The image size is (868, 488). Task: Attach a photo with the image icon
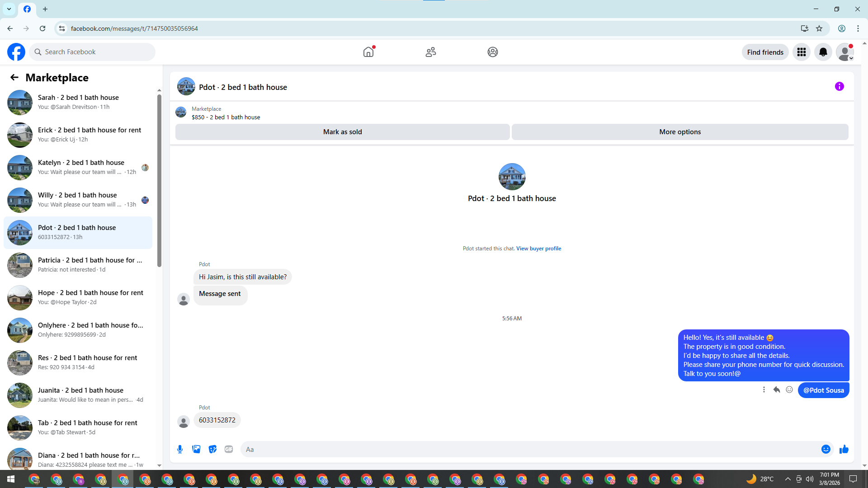point(196,449)
